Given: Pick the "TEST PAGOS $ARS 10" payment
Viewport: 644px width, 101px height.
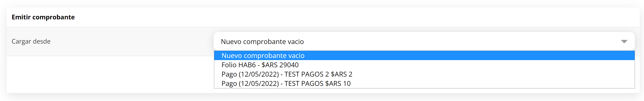Looking at the screenshot, I should tap(286, 84).
